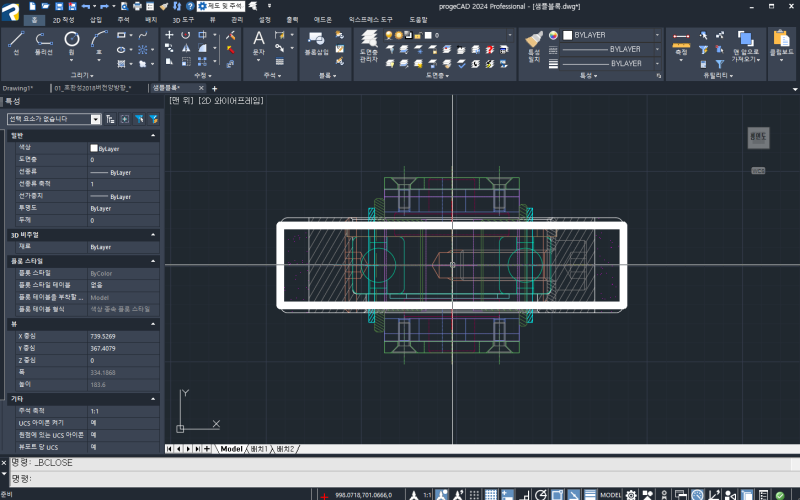
Task: Click the command line input field
Action: coord(403,479)
